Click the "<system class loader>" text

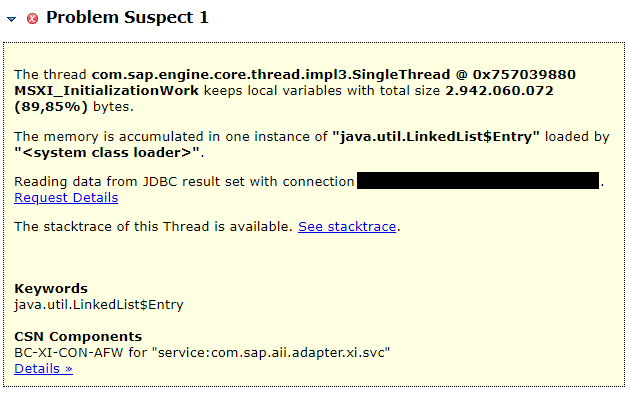tap(107, 153)
